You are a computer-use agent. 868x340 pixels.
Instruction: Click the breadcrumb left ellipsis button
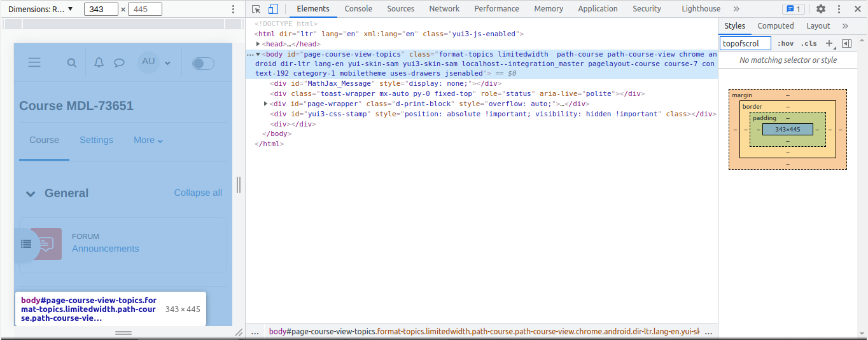coord(255,332)
